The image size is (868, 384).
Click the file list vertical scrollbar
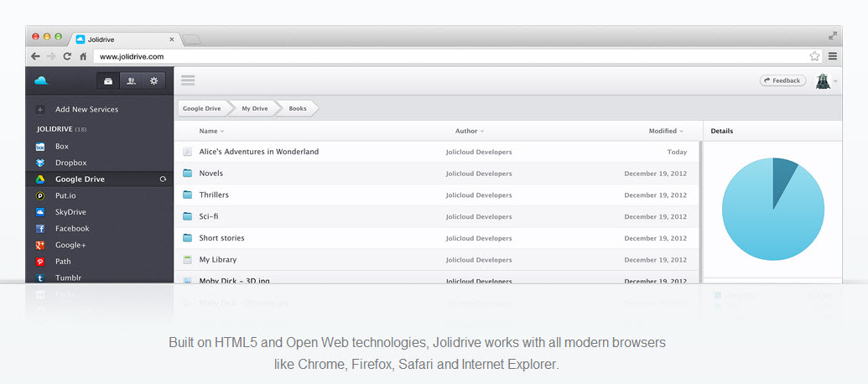[700, 210]
